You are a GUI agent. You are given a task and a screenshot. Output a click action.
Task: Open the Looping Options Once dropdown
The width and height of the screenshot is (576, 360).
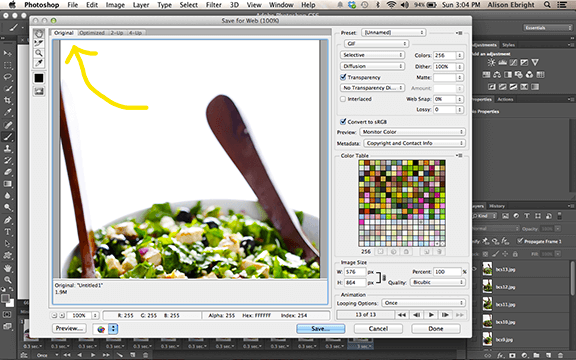[x=423, y=303]
